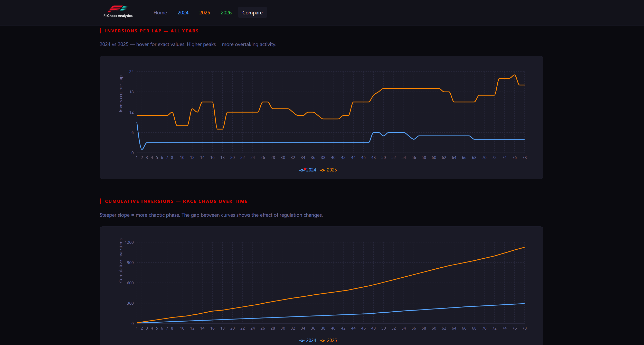Hide 2024 line in cumulative chart legend
The height and width of the screenshot is (345, 644).
coord(311,340)
